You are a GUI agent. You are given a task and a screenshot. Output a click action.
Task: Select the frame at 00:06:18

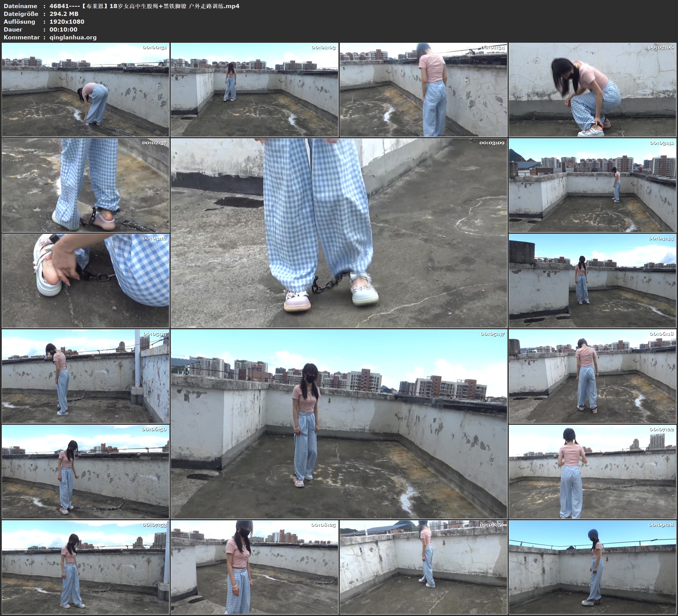[x=593, y=376]
